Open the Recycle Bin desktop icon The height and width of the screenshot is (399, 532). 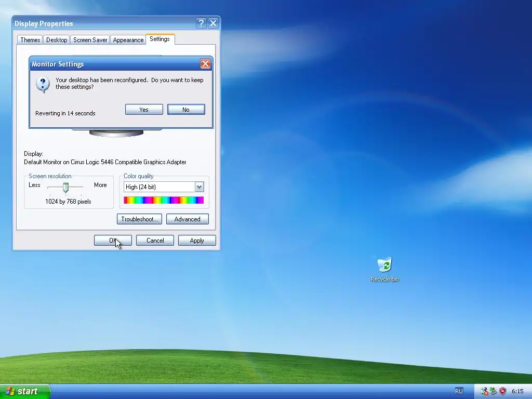point(385,270)
